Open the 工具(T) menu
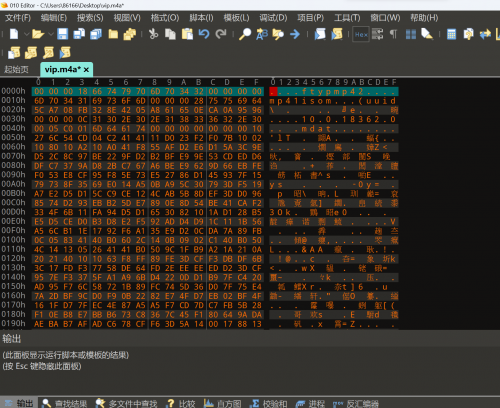The image size is (500, 408). pyautogui.click(x=347, y=18)
